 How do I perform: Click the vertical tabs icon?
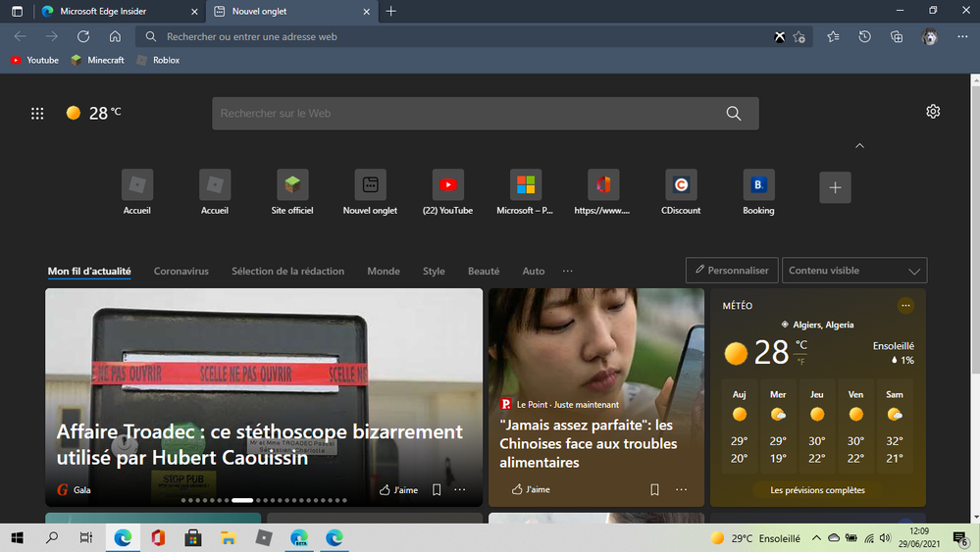[x=17, y=11]
